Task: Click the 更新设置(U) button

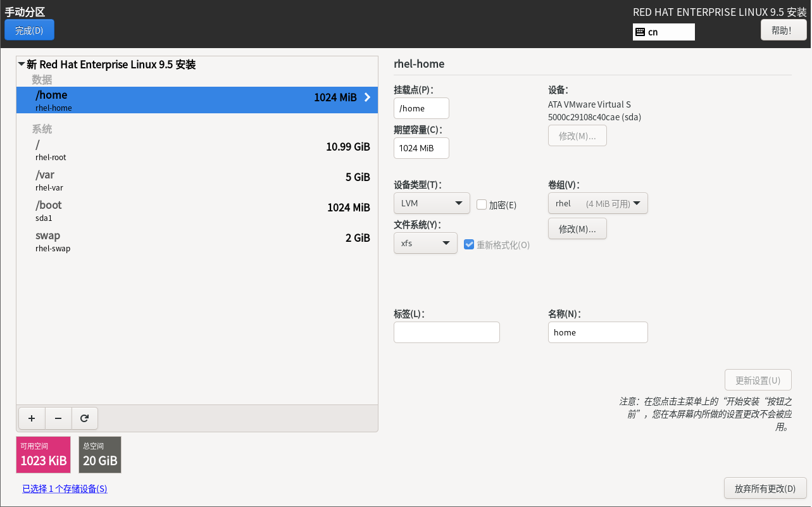Action: click(758, 380)
